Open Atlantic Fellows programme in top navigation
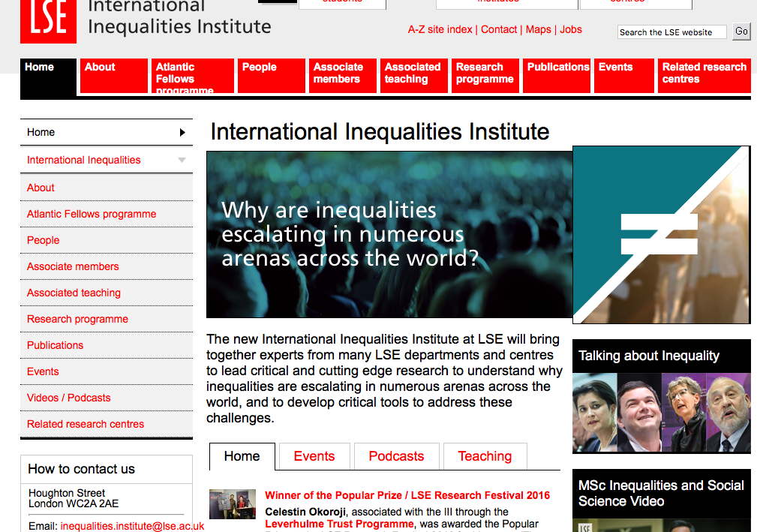 [192, 77]
